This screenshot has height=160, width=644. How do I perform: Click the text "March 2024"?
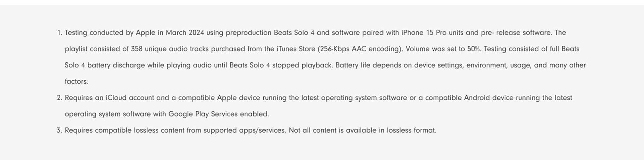pyautogui.click(x=185, y=33)
